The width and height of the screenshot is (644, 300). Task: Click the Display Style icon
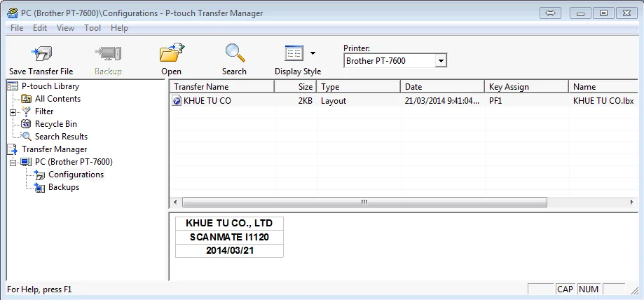(x=294, y=54)
